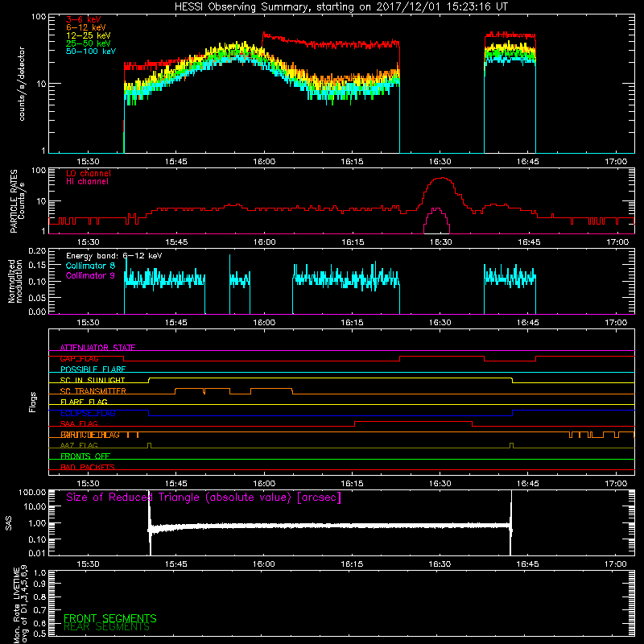The height and width of the screenshot is (644, 644).
Task: Click the FLARE_FLAG label
Action: (84, 402)
